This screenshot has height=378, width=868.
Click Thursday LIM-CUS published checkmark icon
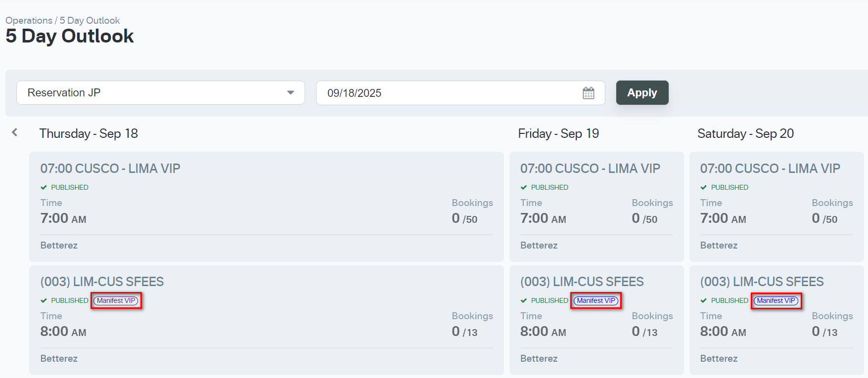pos(44,300)
